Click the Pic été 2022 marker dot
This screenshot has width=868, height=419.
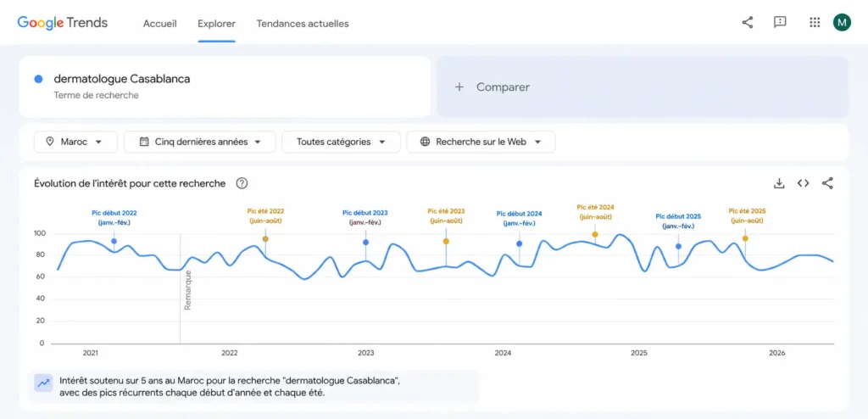265,239
